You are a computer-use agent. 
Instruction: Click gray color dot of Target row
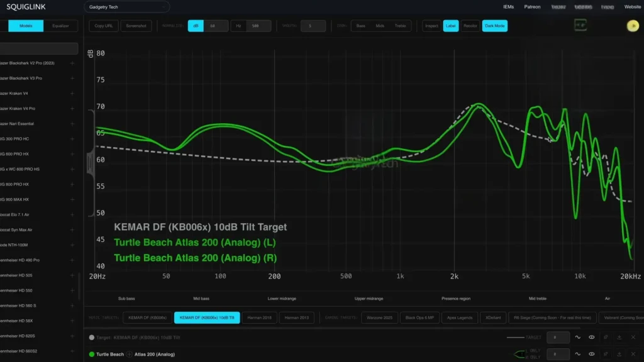click(x=92, y=337)
